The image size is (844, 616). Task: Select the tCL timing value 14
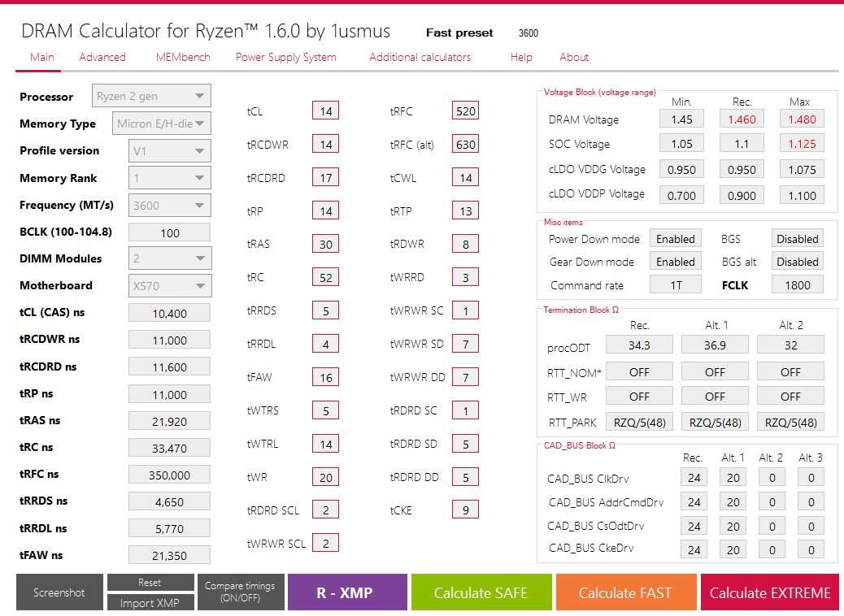pos(326,111)
